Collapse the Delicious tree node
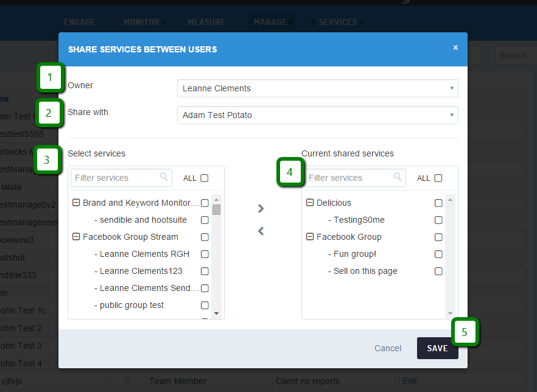Viewport: 537px width, 392px height. pos(309,203)
